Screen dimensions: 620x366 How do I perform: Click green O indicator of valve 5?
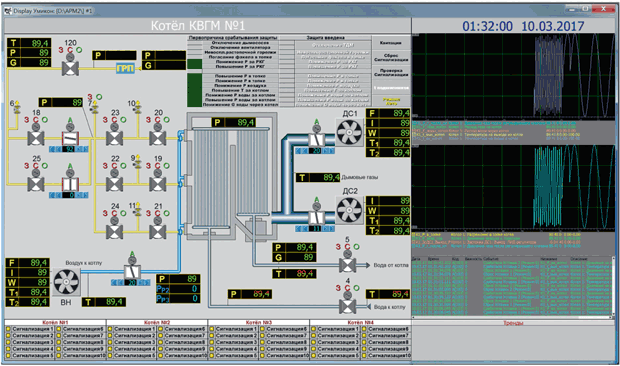[x=356, y=247]
